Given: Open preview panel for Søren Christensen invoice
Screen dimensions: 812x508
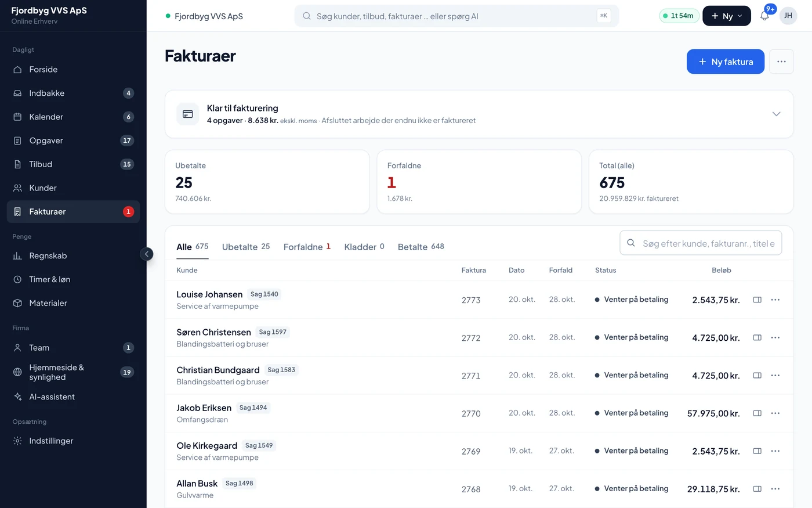Looking at the screenshot, I should (x=757, y=337).
